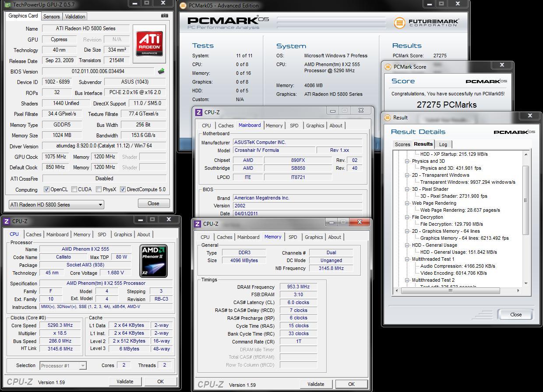543x392 pixels.
Task: Collapse the 3D - Pixel Shader group node
Action: pyautogui.click(x=407, y=189)
